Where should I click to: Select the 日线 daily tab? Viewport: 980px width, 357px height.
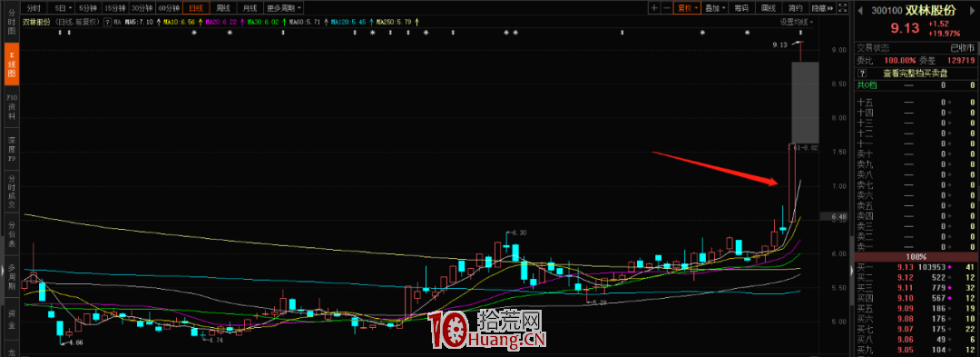click(x=196, y=8)
